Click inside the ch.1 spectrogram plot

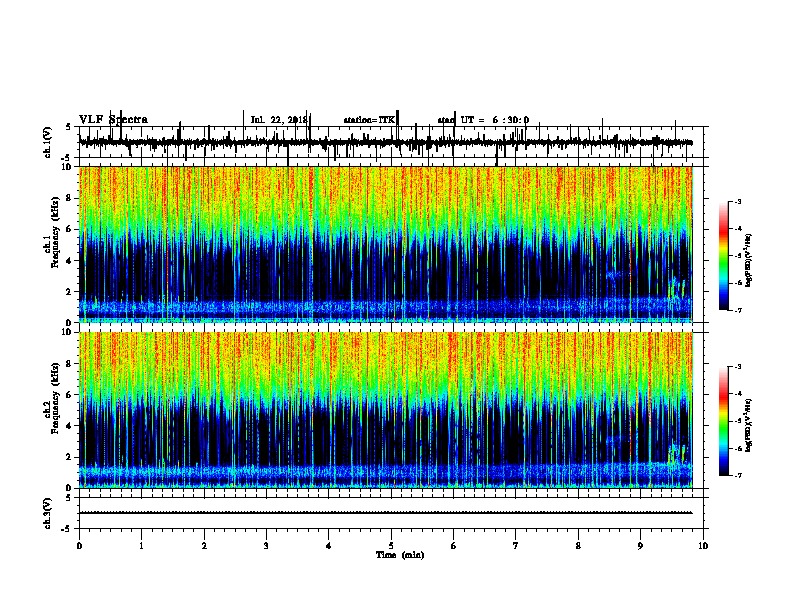point(386,244)
